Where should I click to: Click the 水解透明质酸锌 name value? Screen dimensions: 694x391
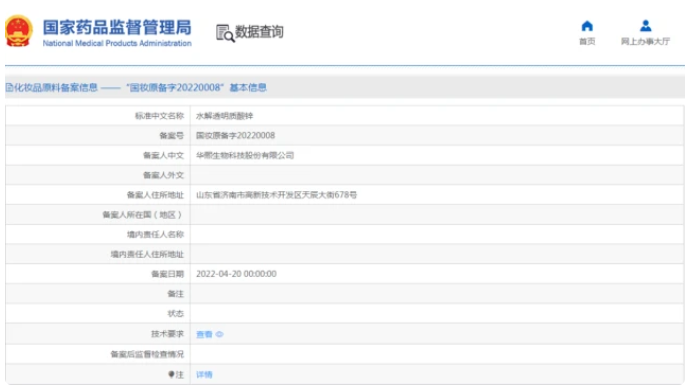(x=224, y=116)
